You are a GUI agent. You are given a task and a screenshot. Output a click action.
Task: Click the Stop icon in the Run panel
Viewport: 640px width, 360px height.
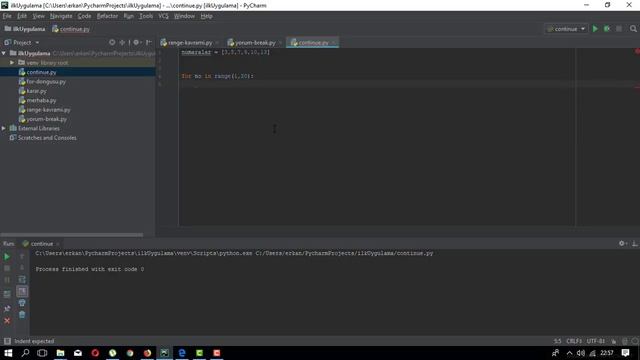(7, 268)
